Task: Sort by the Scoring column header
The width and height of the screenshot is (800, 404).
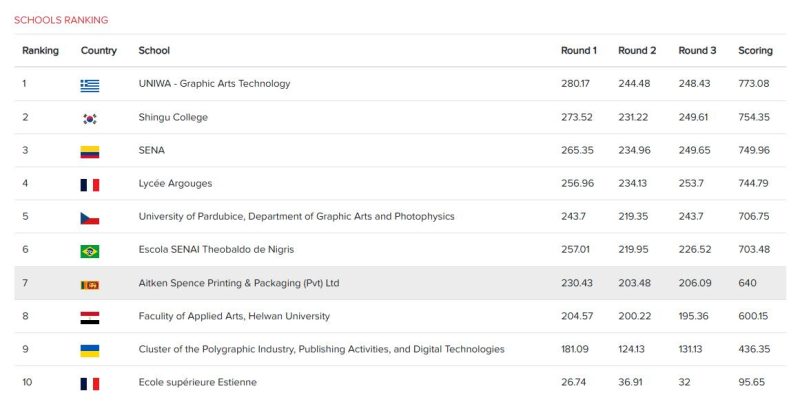Action: tap(755, 50)
